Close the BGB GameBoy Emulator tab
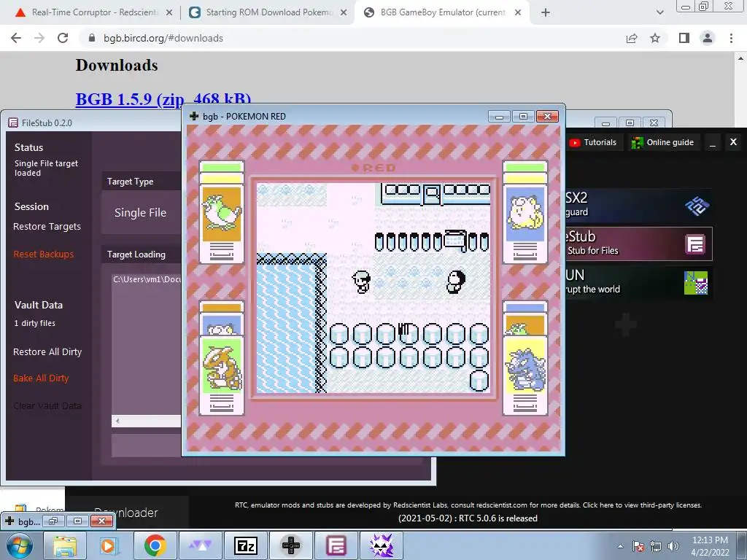The image size is (747, 560). (518, 13)
